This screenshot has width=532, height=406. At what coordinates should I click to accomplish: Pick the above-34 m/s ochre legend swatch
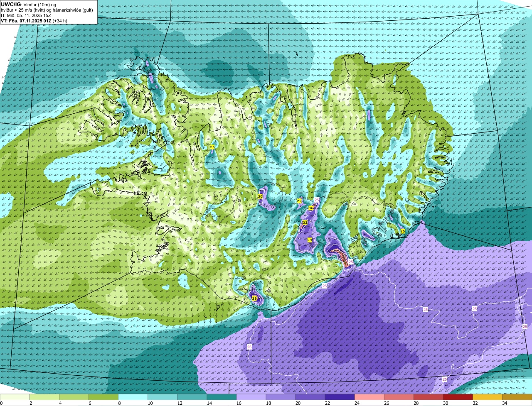click(x=517, y=397)
